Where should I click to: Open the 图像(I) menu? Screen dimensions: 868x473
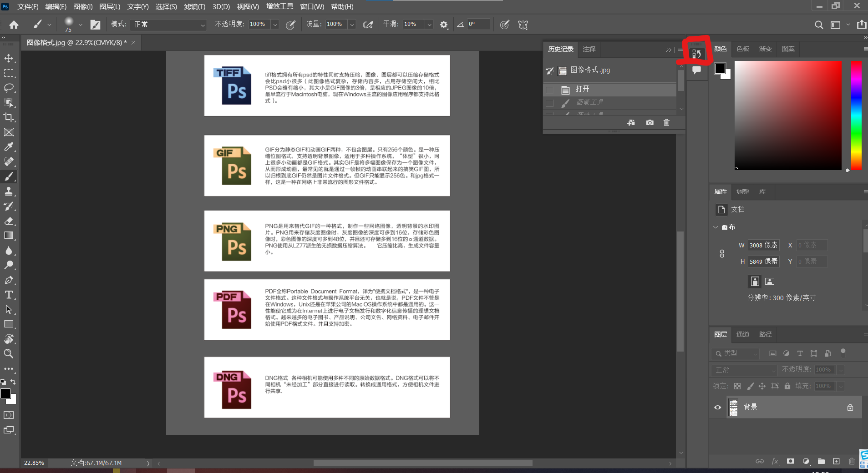coord(83,6)
